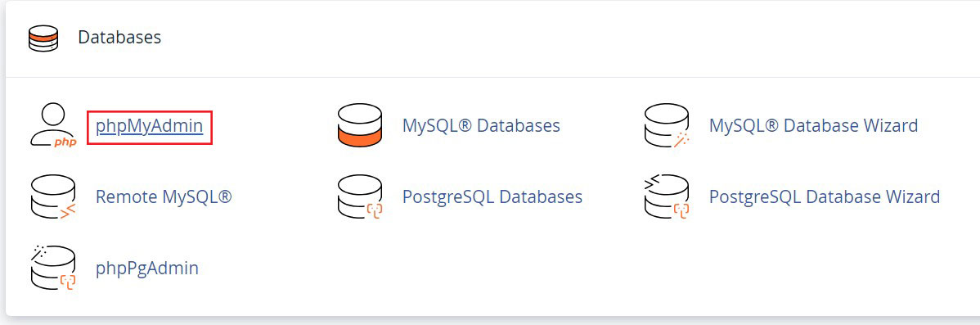980x325 pixels.
Task: Select the Databases section title
Action: (119, 38)
